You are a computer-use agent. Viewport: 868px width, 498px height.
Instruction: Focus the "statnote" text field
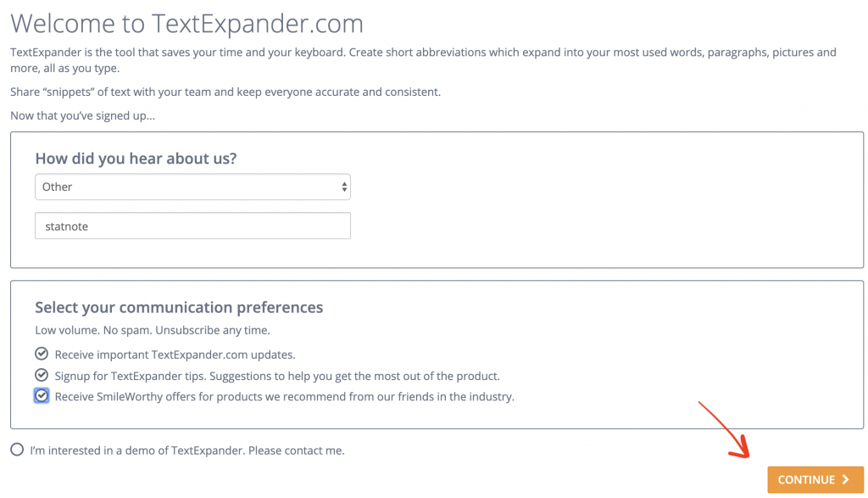[x=192, y=226]
